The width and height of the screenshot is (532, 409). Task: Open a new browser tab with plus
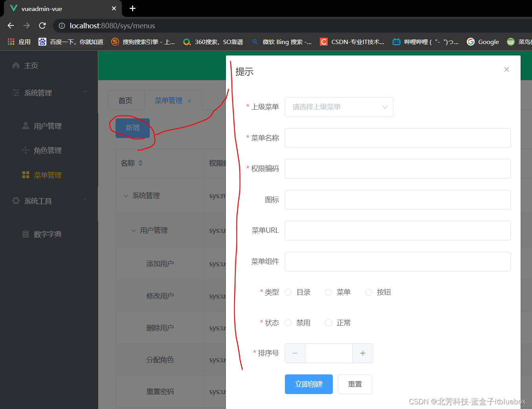pyautogui.click(x=132, y=8)
